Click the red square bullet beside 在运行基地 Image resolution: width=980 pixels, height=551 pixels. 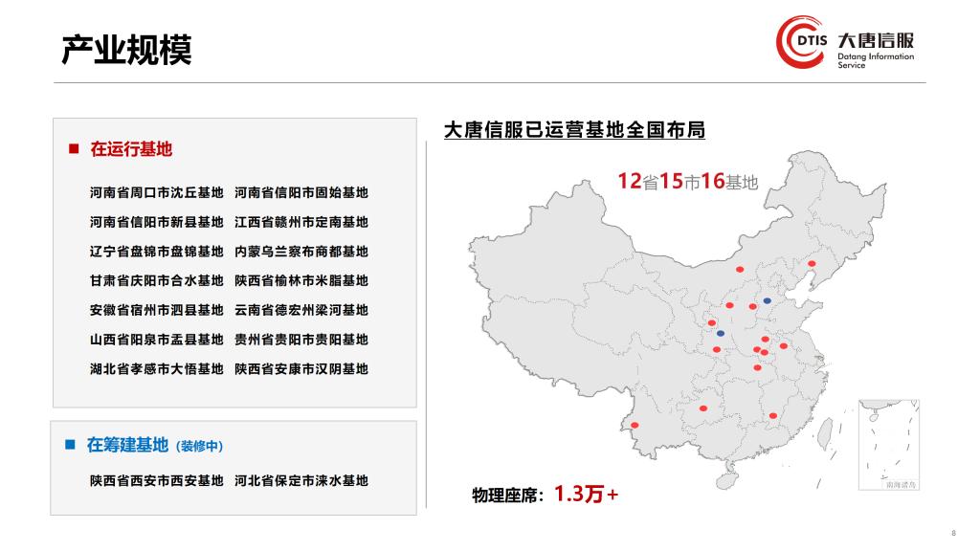pos(73,149)
